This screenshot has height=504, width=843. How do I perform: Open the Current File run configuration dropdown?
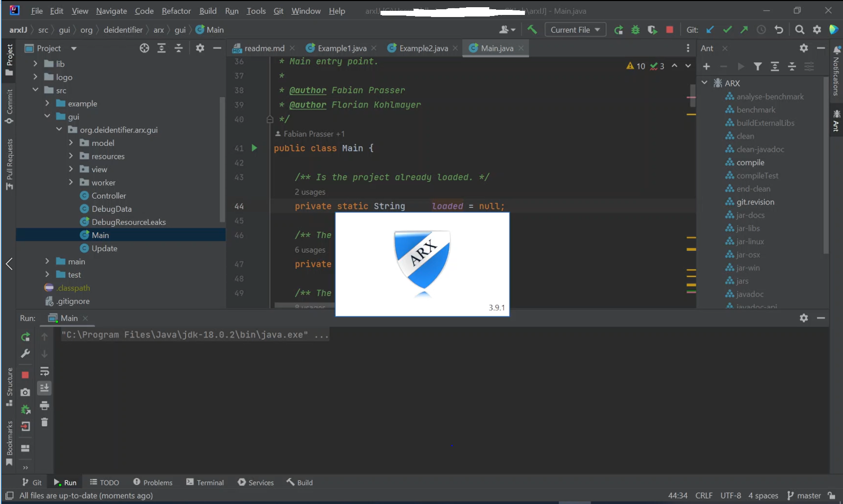[x=575, y=30]
